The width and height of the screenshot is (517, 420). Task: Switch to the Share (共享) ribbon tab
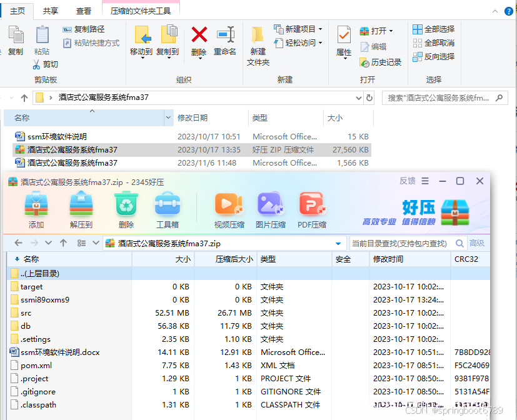point(51,11)
